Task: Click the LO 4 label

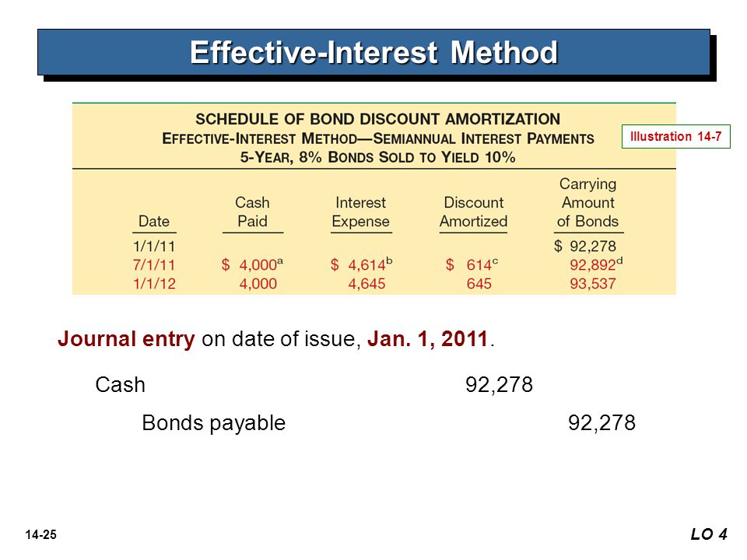Action: pyautogui.click(x=709, y=534)
